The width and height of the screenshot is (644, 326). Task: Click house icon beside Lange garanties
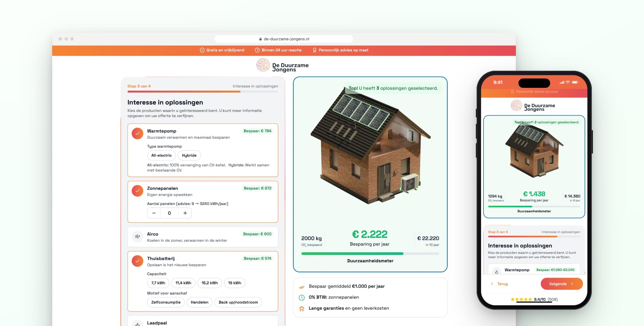302,309
